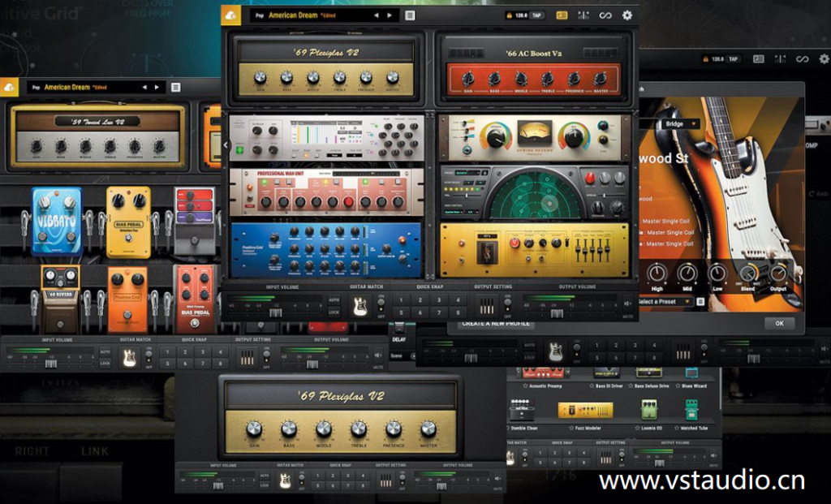Viewport: 831px width, 504px height.
Task: Select Quick Snap 1 in front window
Action: tap(401, 300)
